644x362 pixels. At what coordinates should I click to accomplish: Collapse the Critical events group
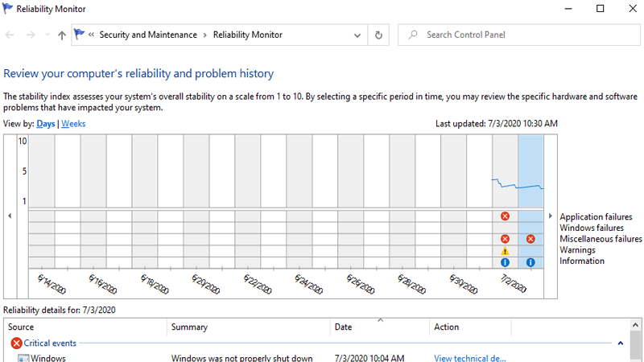pos(620,343)
